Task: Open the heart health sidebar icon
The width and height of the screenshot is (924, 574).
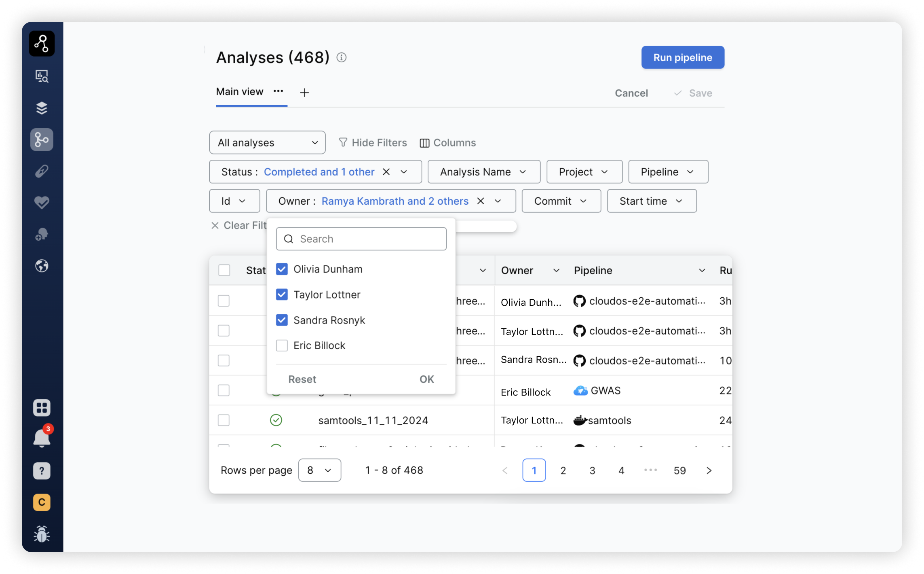Action: (42, 202)
